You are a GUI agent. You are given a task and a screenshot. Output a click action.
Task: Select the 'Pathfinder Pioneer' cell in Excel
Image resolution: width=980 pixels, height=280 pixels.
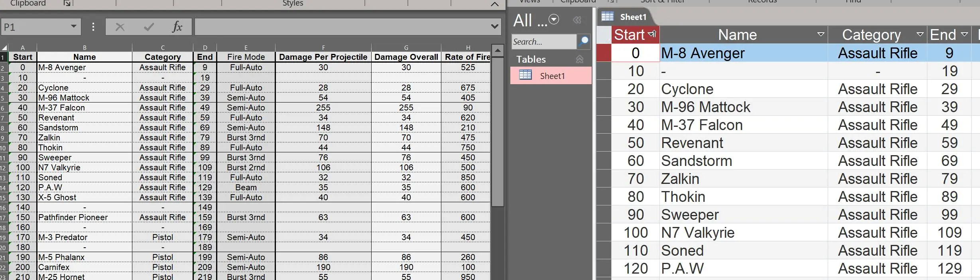tap(85, 217)
